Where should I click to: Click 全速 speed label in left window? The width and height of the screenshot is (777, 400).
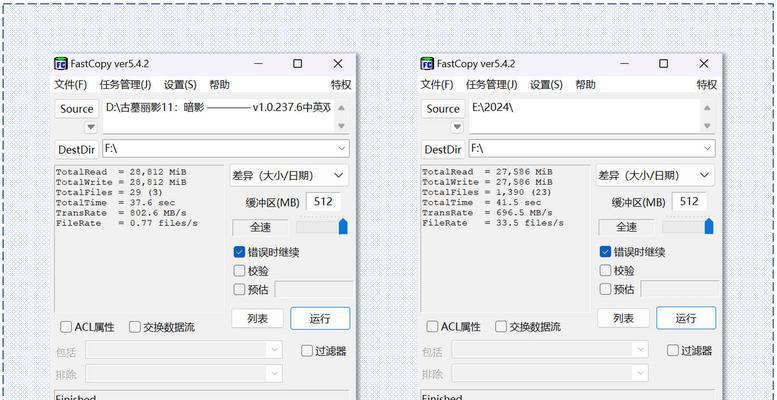point(260,228)
